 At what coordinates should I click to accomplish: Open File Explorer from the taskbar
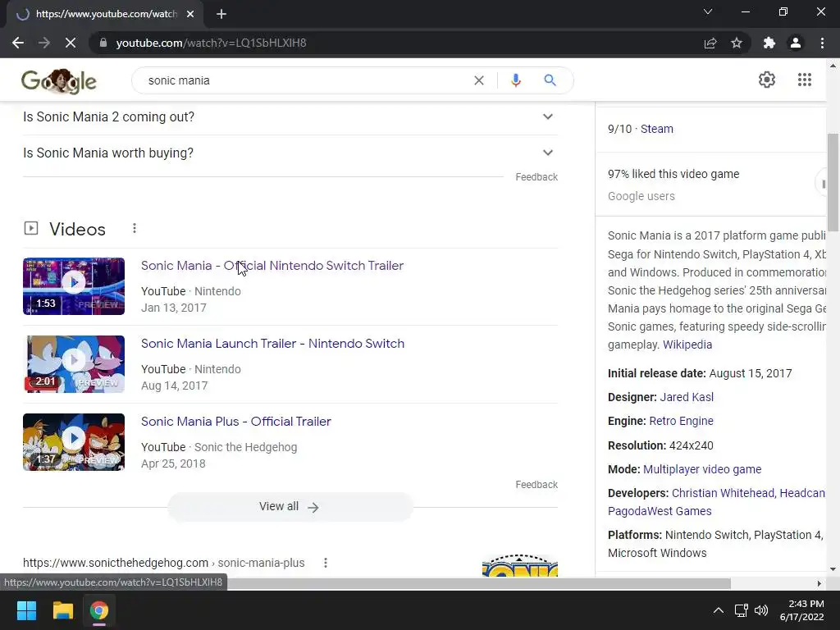click(x=62, y=610)
